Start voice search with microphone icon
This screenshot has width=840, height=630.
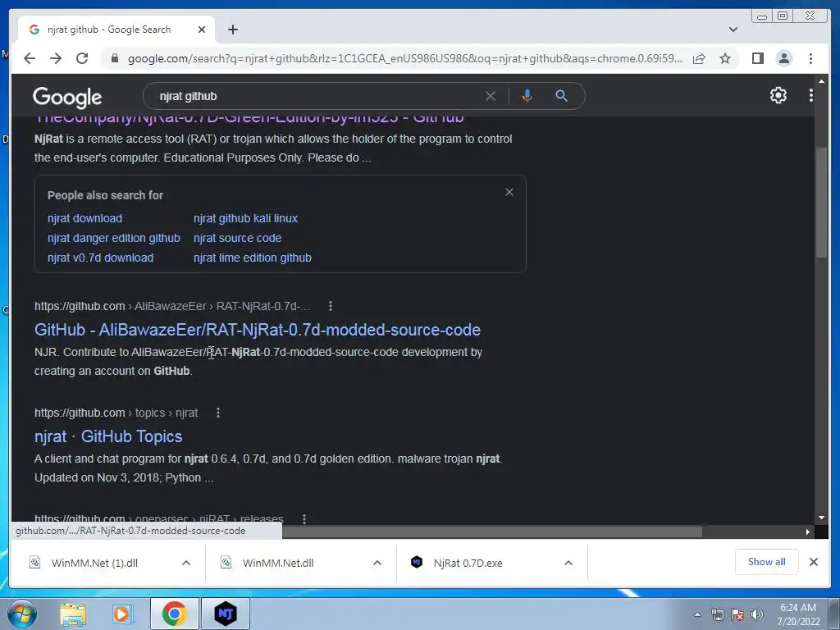pos(527,96)
